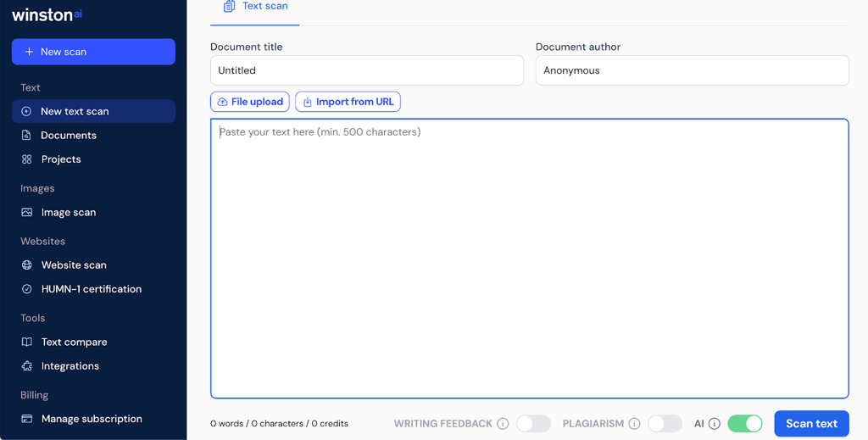Click the New text scan circle-plus icon
The height and width of the screenshot is (440, 868).
click(26, 111)
